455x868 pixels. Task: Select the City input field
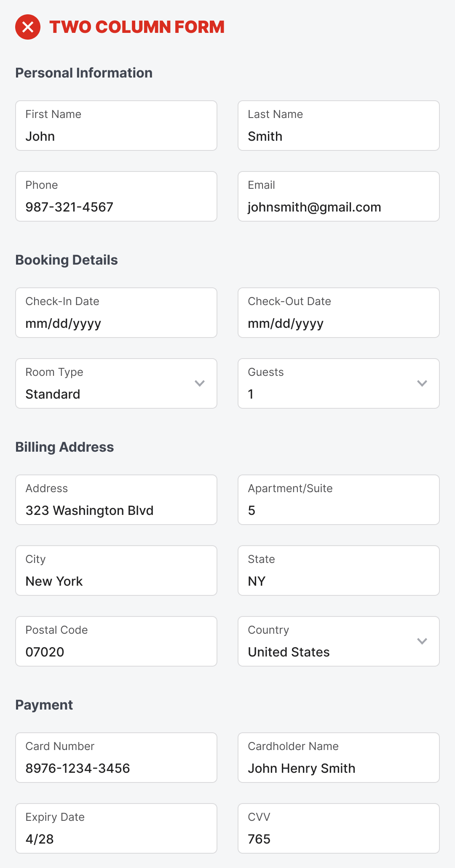(x=116, y=571)
